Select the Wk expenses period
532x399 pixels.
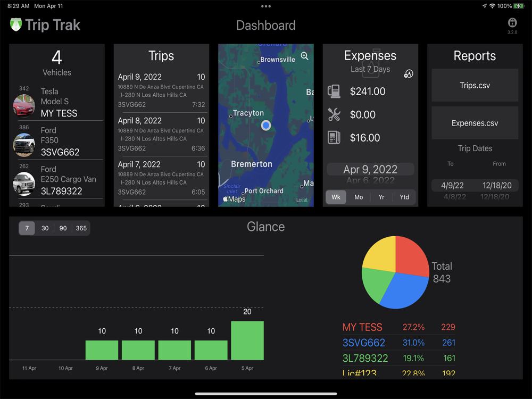coord(336,197)
